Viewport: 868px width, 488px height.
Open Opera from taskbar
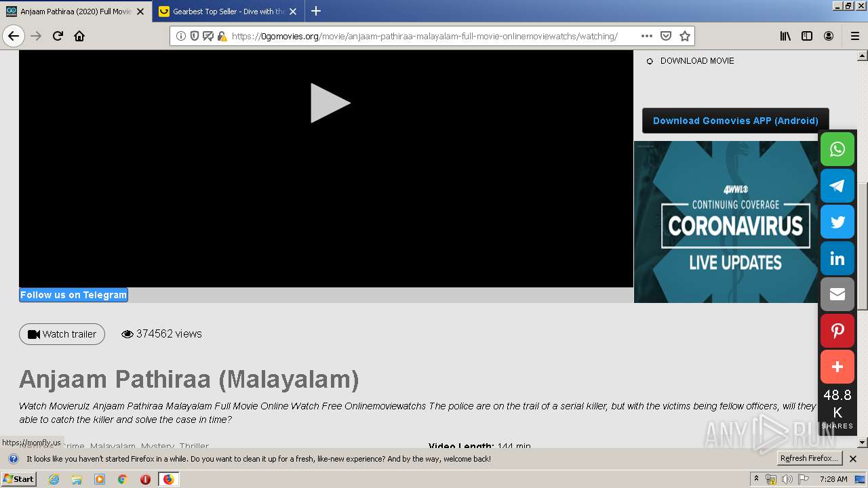click(x=145, y=479)
